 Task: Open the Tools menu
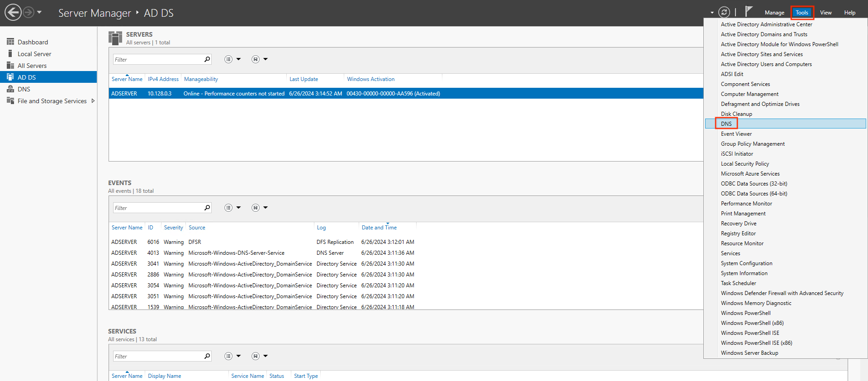802,13
